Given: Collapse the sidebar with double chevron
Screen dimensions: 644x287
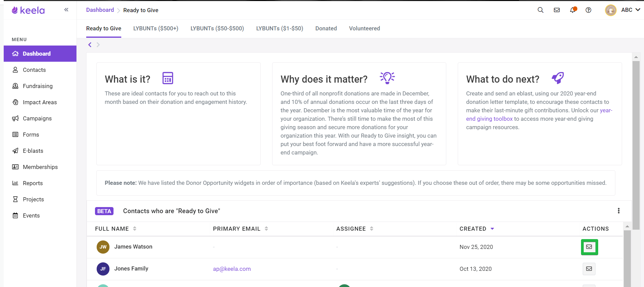Looking at the screenshot, I should tap(66, 10).
